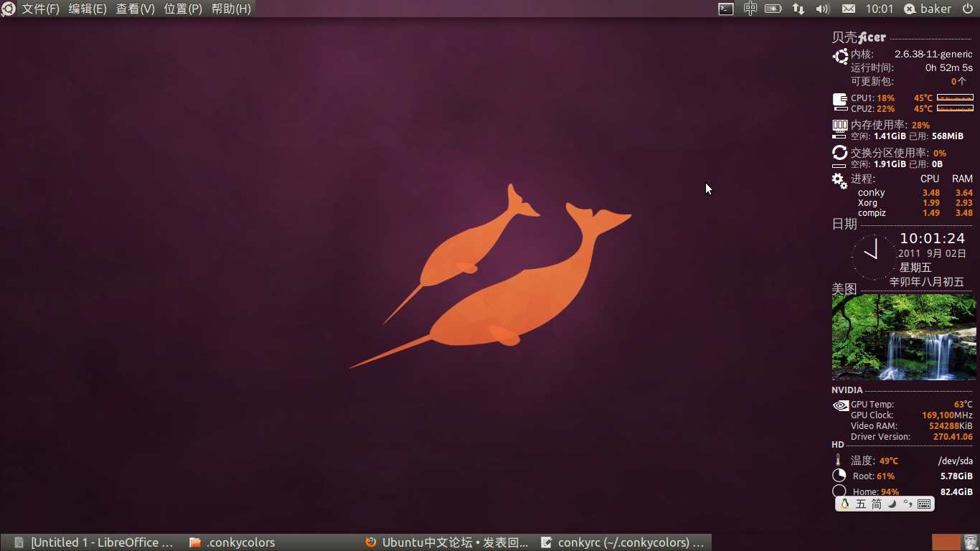The height and width of the screenshot is (551, 980).
Task: Open the messaging envelope indicator
Action: (849, 9)
